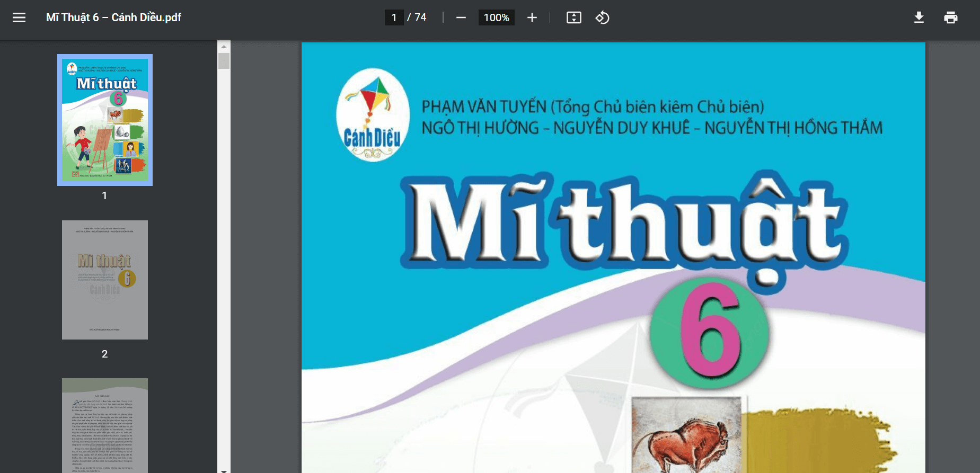Rotate the document counterclockwise
980x473 pixels.
pyautogui.click(x=602, y=17)
